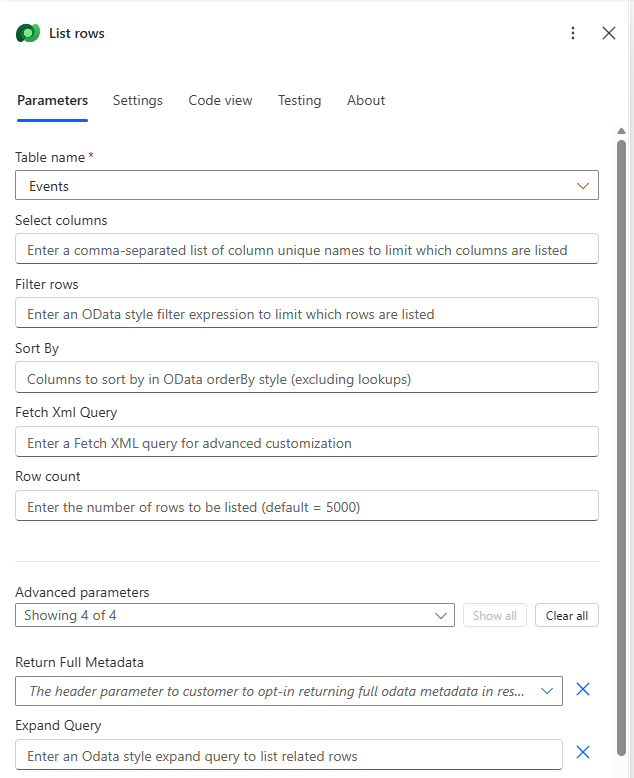Remove the Return Full Metadata parameter

coord(583,690)
